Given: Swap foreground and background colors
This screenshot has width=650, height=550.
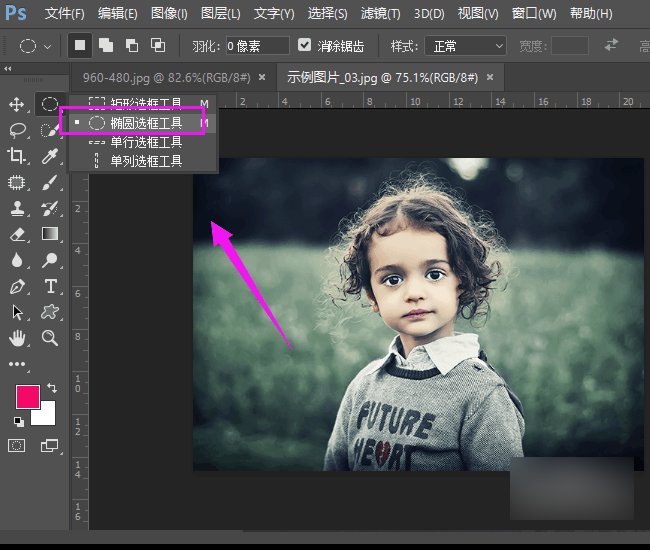Looking at the screenshot, I should (51, 387).
